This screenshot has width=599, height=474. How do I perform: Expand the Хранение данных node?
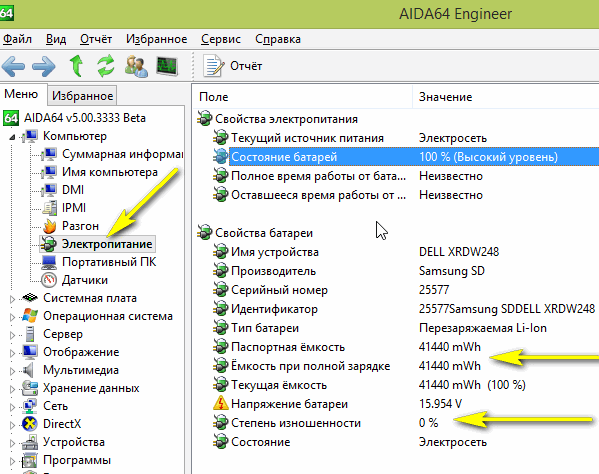[x=12, y=389]
